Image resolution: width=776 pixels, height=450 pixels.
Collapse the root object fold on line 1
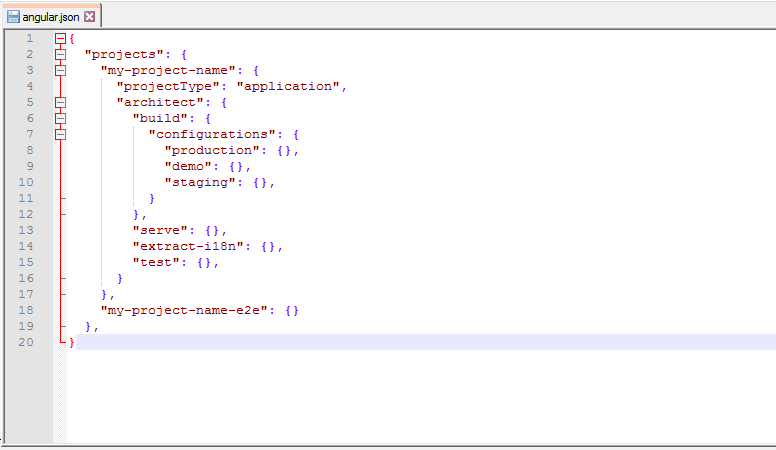60,39
